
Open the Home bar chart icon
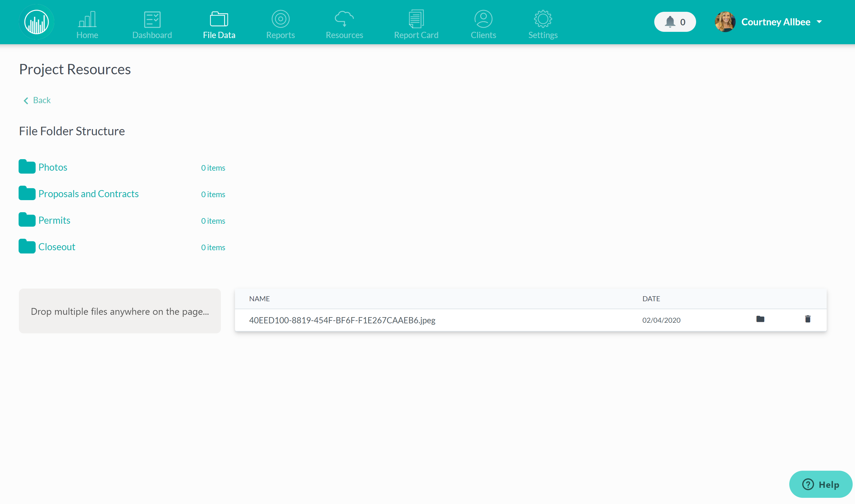[87, 19]
